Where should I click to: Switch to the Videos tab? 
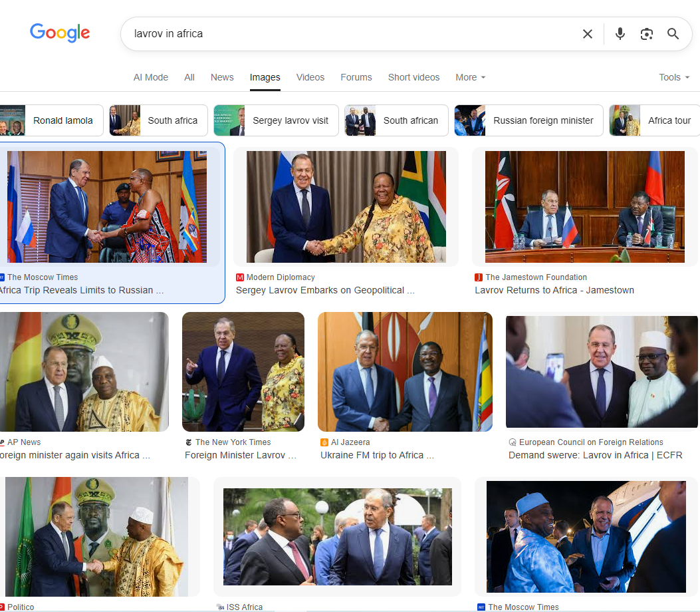click(310, 77)
